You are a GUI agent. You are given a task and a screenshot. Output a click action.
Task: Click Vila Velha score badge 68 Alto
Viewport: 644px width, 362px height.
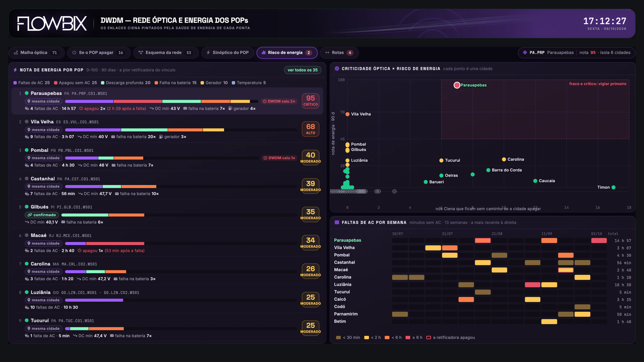coord(311,129)
